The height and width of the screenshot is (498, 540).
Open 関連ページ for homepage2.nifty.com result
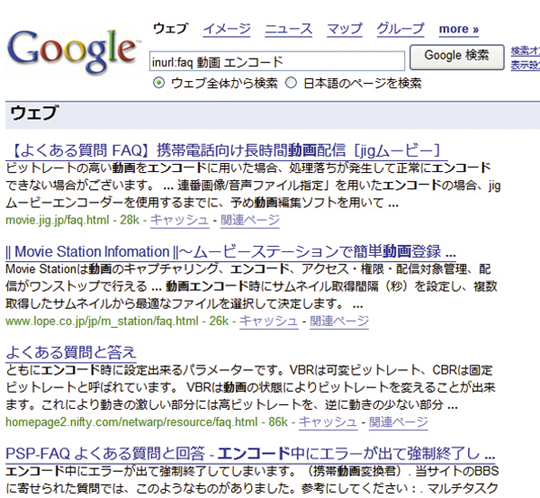(398, 422)
